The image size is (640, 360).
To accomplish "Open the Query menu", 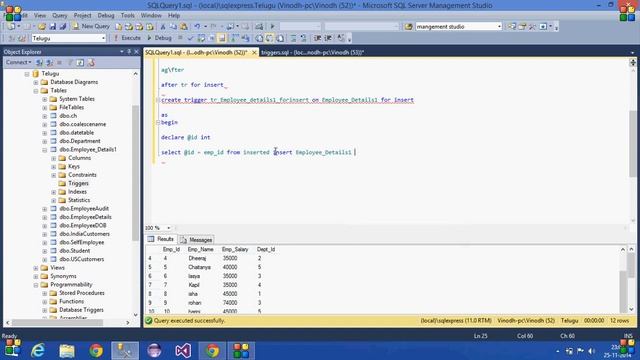I will click(x=60, y=15).
